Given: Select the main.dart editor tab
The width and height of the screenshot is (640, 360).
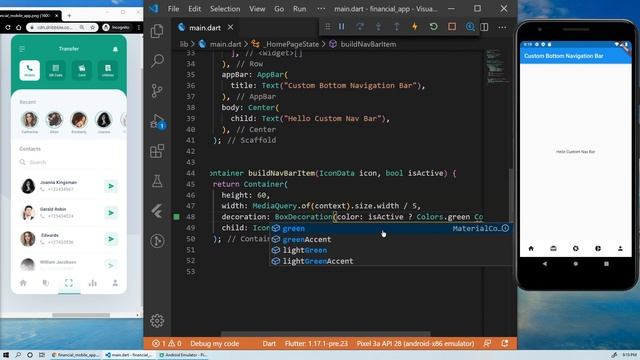Looking at the screenshot, I should click(x=205, y=27).
